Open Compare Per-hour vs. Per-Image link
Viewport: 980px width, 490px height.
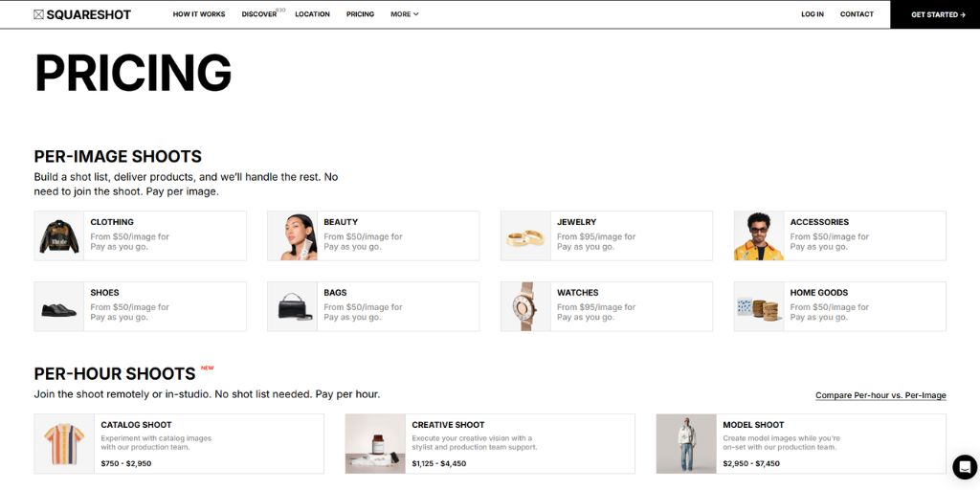pos(880,395)
